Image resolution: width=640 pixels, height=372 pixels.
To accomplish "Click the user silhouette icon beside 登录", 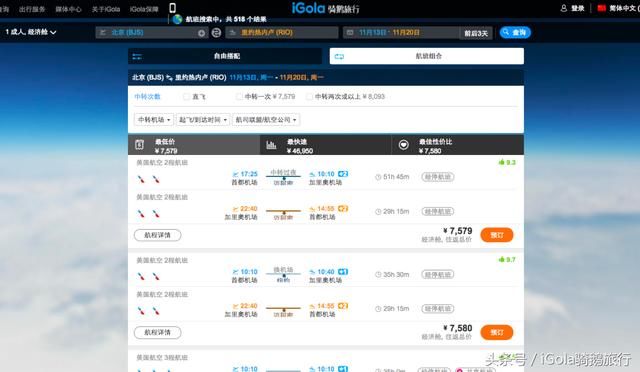I will [564, 8].
